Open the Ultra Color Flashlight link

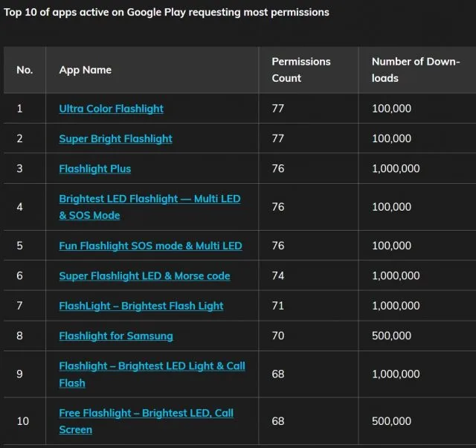[111, 109]
